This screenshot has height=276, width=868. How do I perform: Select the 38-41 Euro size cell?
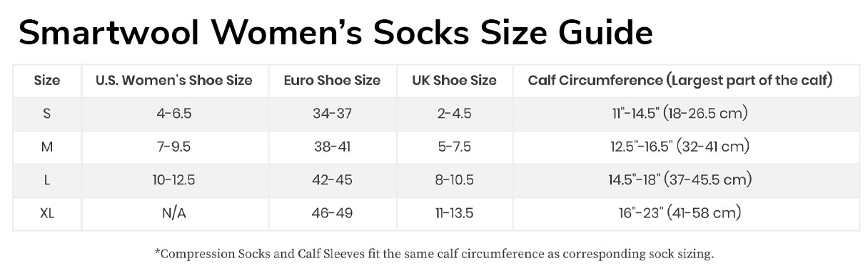tap(332, 147)
